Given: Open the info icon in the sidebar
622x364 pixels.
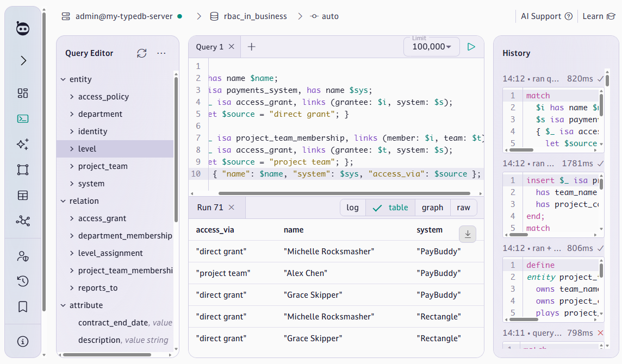Looking at the screenshot, I should 23,341.
